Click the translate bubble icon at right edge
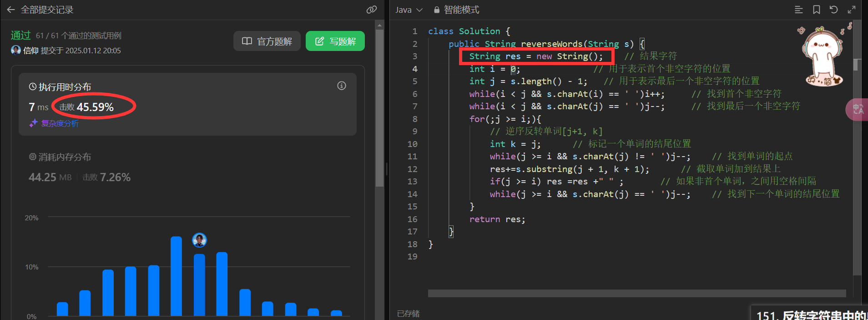Screen dimensions: 868x320 pos(857,110)
